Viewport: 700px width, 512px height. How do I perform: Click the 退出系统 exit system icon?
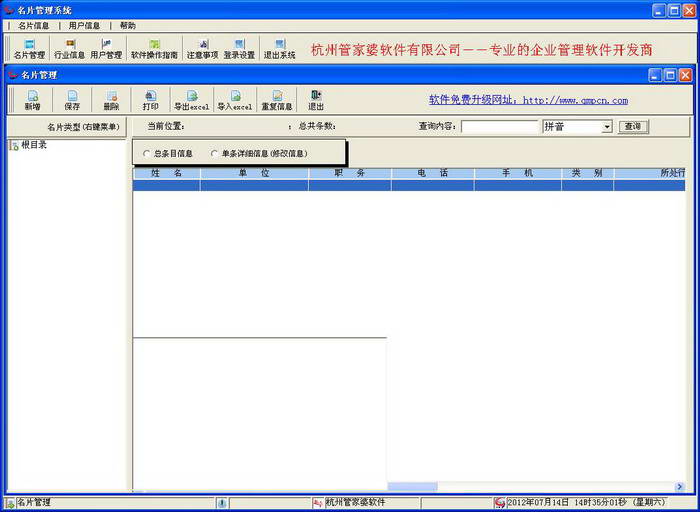click(279, 49)
